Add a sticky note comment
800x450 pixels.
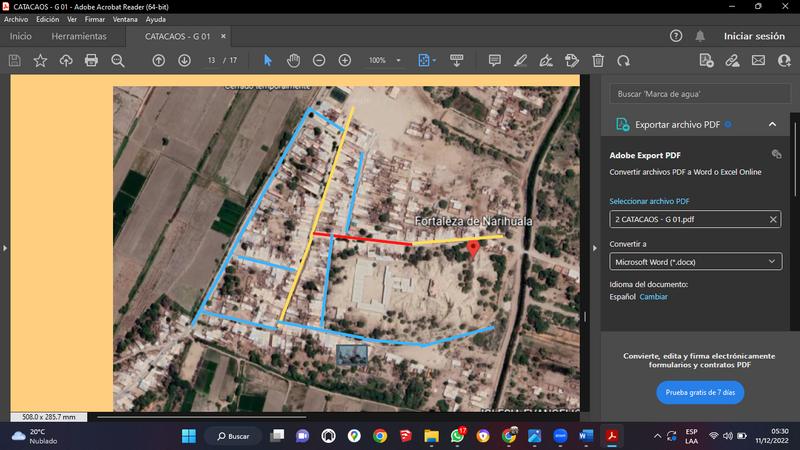[494, 61]
